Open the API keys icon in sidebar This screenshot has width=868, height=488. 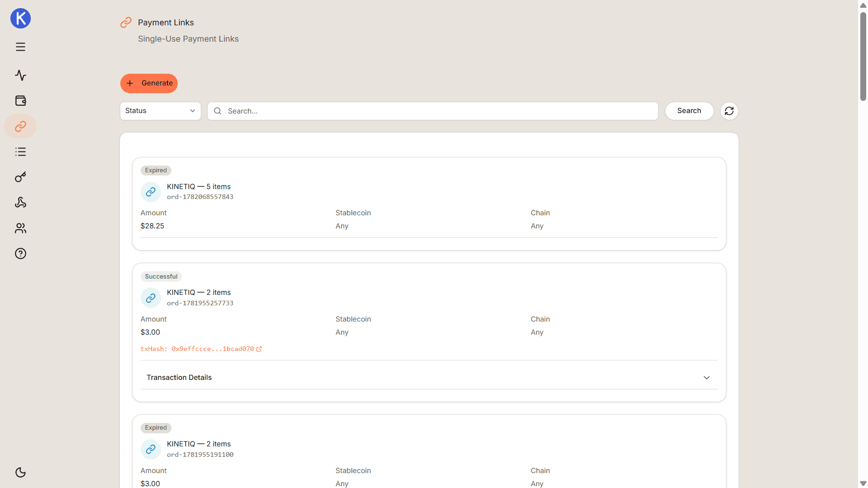coord(20,177)
